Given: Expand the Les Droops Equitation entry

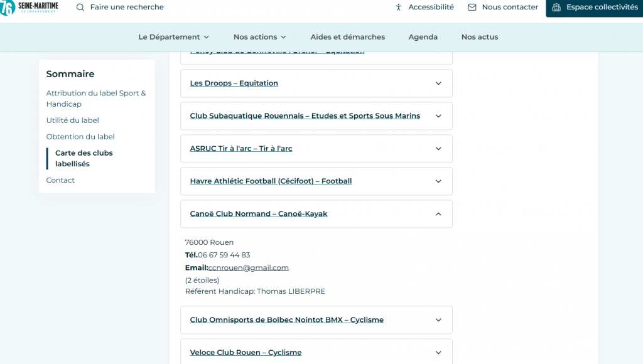Looking at the screenshot, I should point(438,83).
